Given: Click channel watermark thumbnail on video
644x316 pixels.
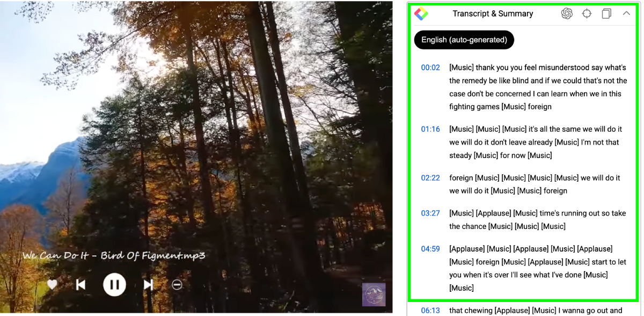Looking at the screenshot, I should point(374,295).
